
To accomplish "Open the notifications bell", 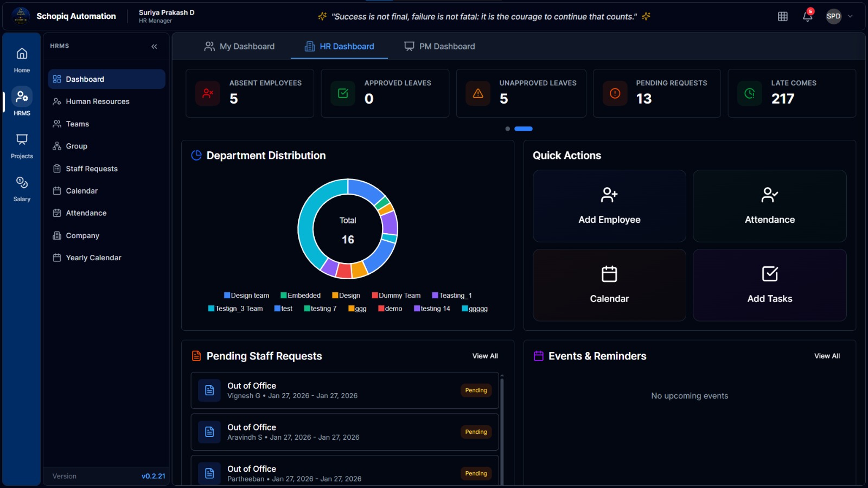I will click(807, 16).
